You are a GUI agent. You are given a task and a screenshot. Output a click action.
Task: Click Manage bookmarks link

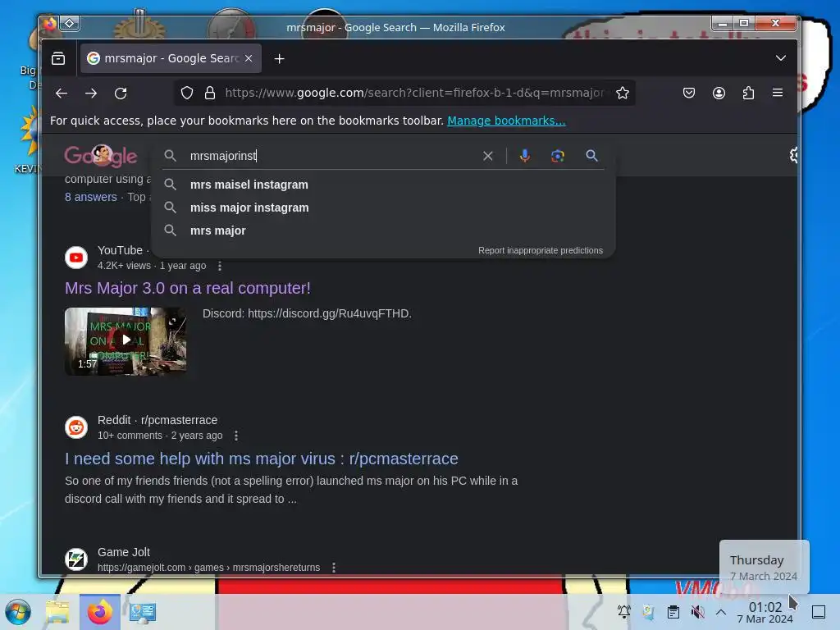[x=506, y=121]
